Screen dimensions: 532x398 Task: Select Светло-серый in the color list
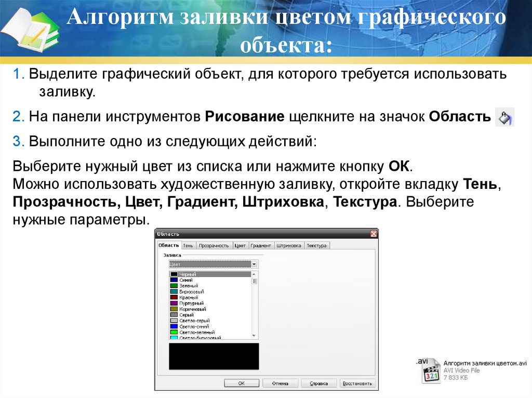(x=210, y=320)
